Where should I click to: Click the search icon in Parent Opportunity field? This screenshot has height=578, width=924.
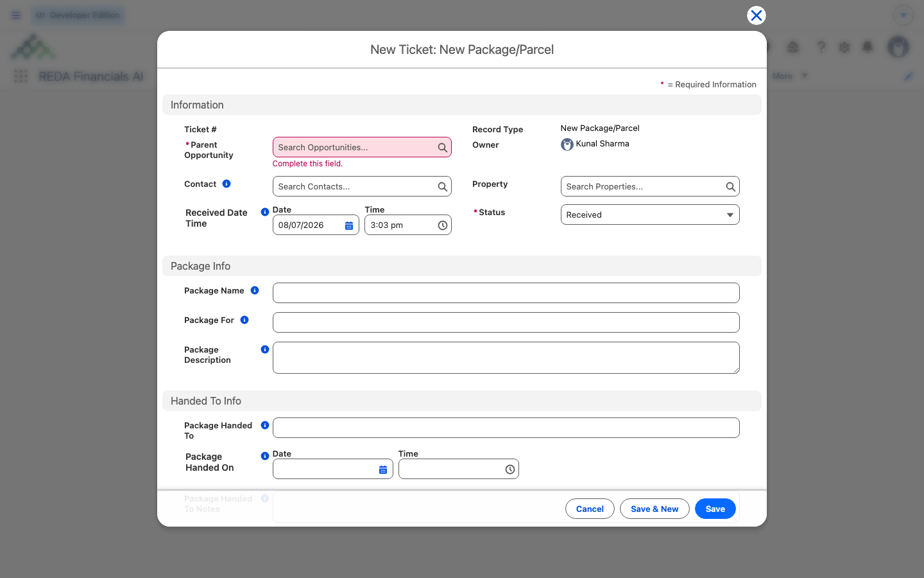(x=442, y=147)
